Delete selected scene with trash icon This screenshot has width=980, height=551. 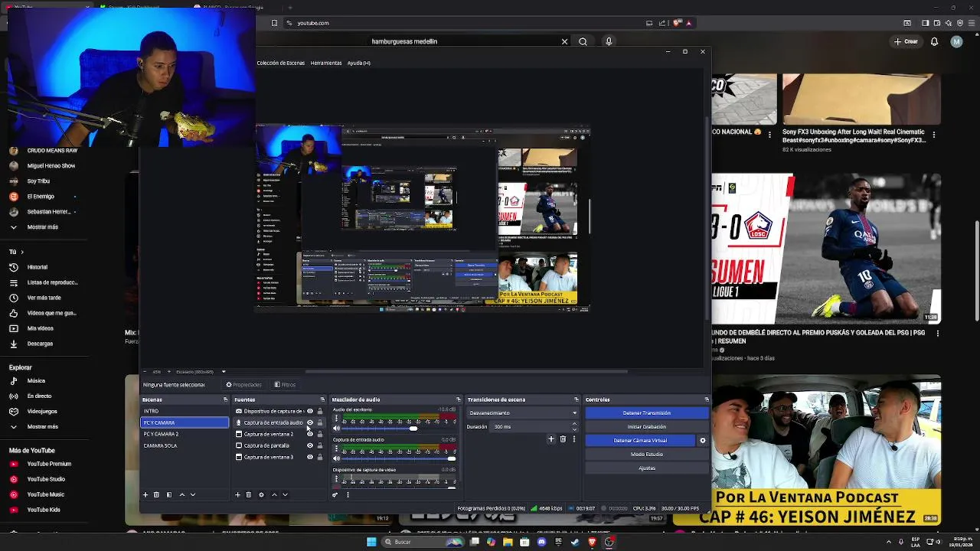tap(156, 494)
